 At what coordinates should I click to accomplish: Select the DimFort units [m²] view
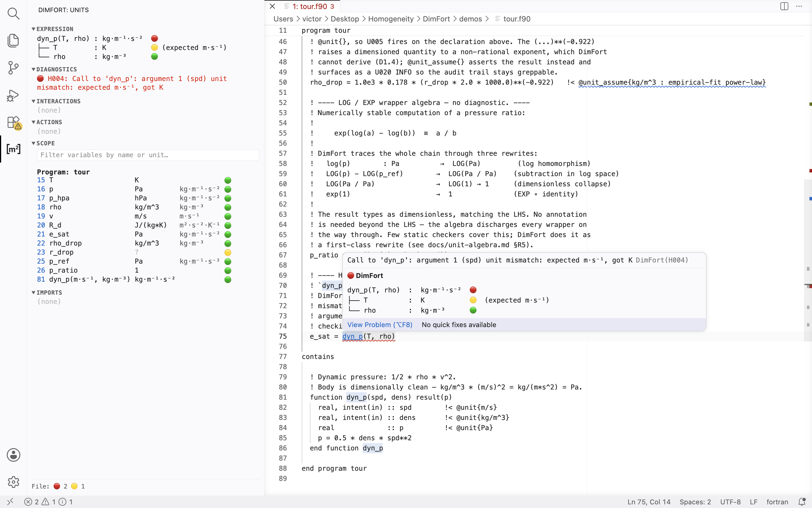pos(14,149)
